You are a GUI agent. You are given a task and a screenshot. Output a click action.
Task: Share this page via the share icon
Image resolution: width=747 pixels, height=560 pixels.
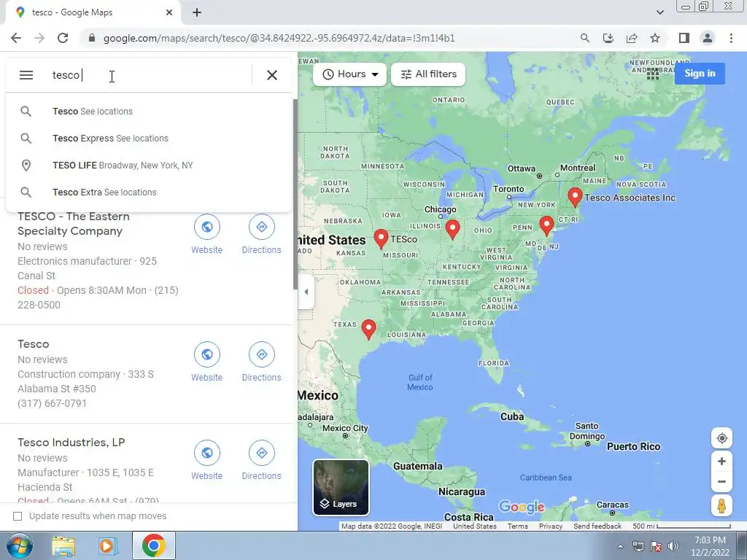(x=632, y=38)
